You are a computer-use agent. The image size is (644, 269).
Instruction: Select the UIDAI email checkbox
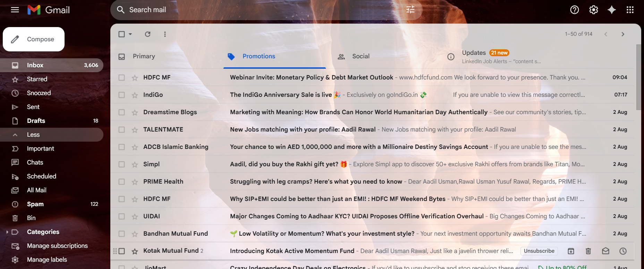(121, 216)
